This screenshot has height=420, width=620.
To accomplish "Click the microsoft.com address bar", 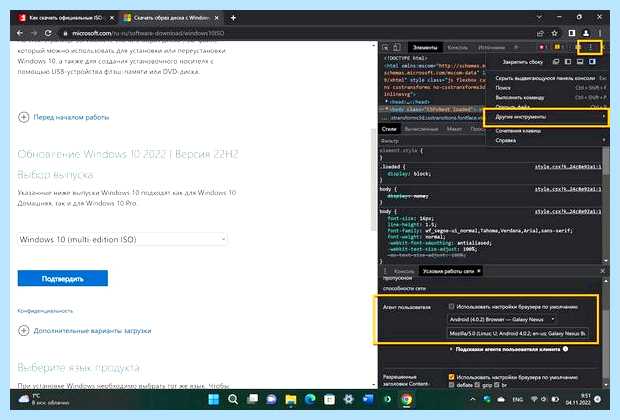I will point(297,33).
